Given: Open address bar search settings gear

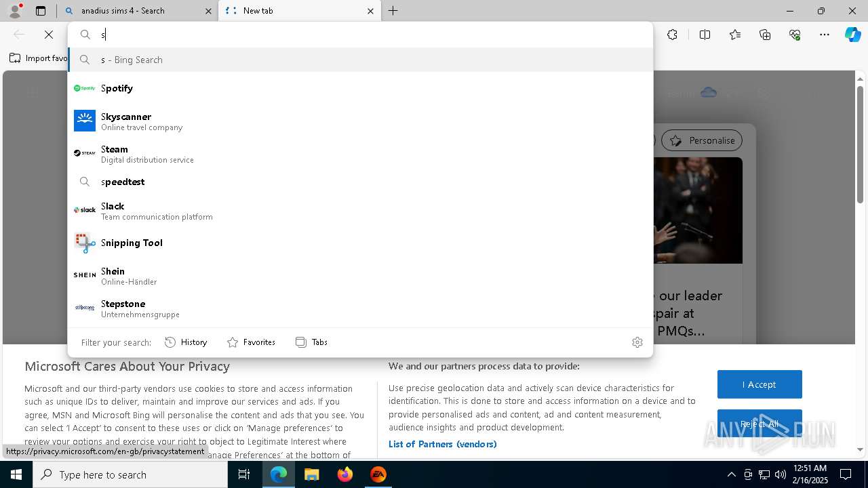Looking at the screenshot, I should [x=637, y=342].
